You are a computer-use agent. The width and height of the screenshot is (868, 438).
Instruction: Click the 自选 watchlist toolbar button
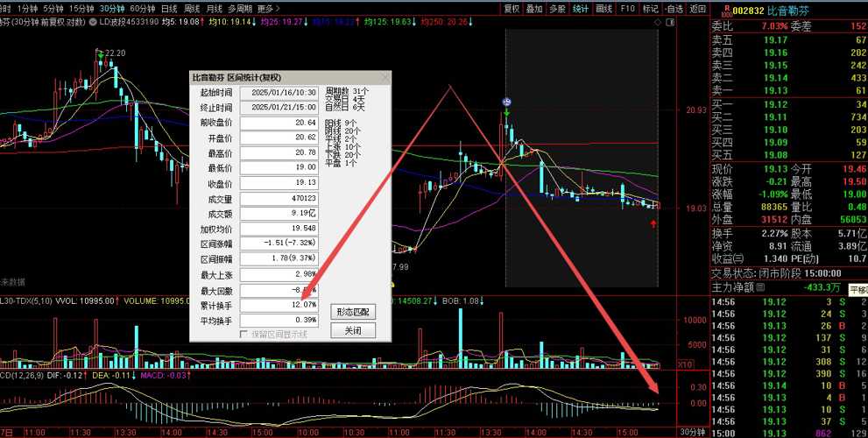coord(674,9)
